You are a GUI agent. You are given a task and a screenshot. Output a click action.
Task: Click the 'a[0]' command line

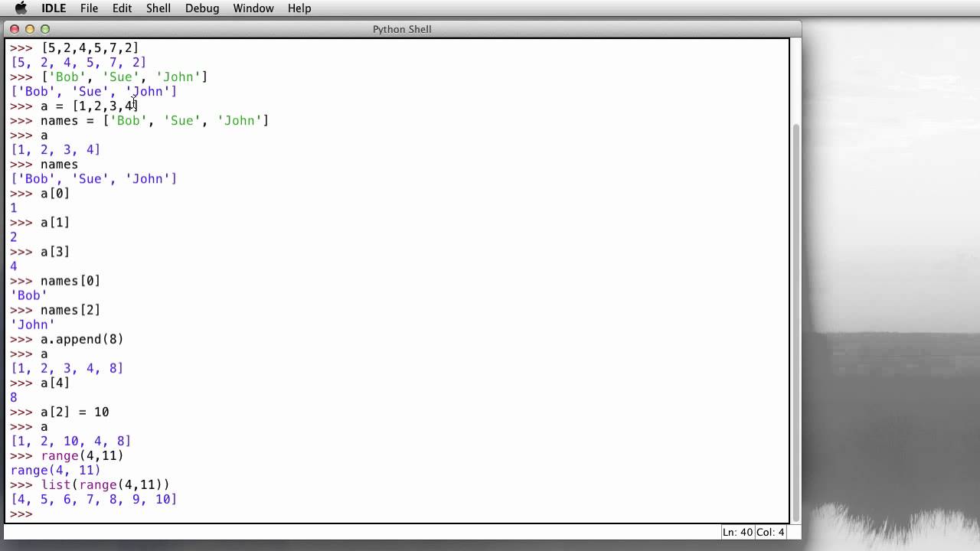coord(40,193)
